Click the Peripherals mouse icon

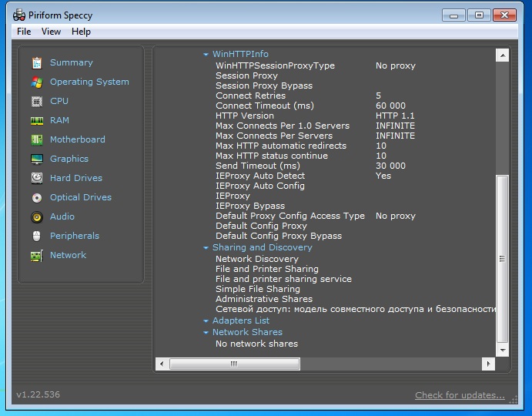36,236
